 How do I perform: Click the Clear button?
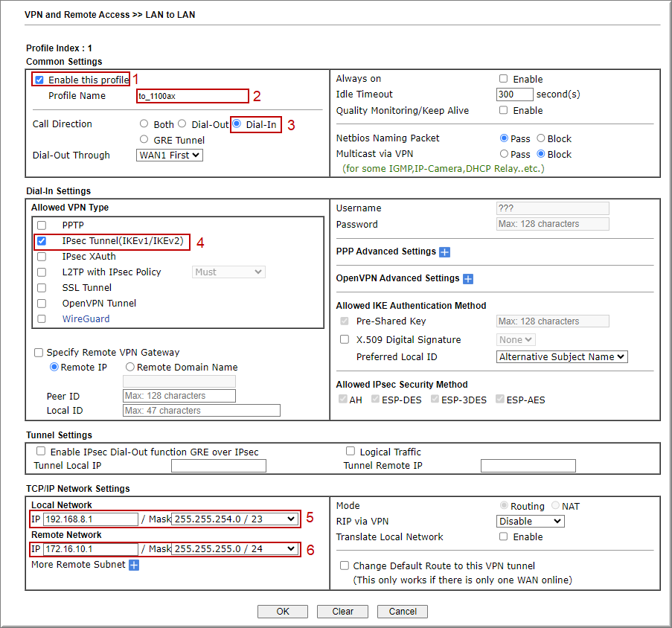pos(342,612)
